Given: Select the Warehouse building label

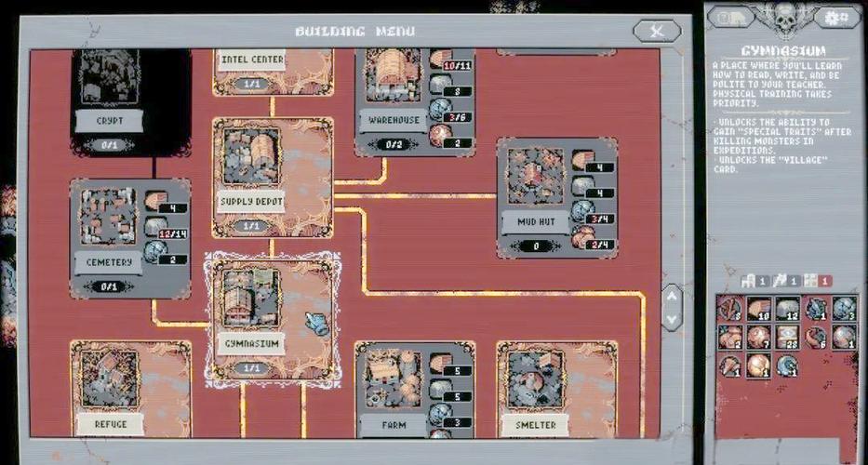Looking at the screenshot, I should (393, 120).
